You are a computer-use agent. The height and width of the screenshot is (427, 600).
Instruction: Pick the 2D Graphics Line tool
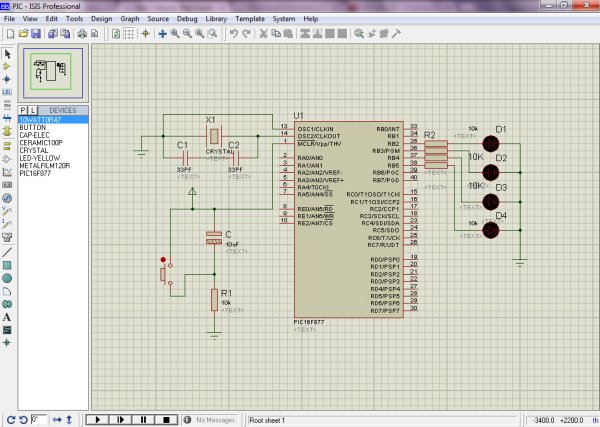7,251
